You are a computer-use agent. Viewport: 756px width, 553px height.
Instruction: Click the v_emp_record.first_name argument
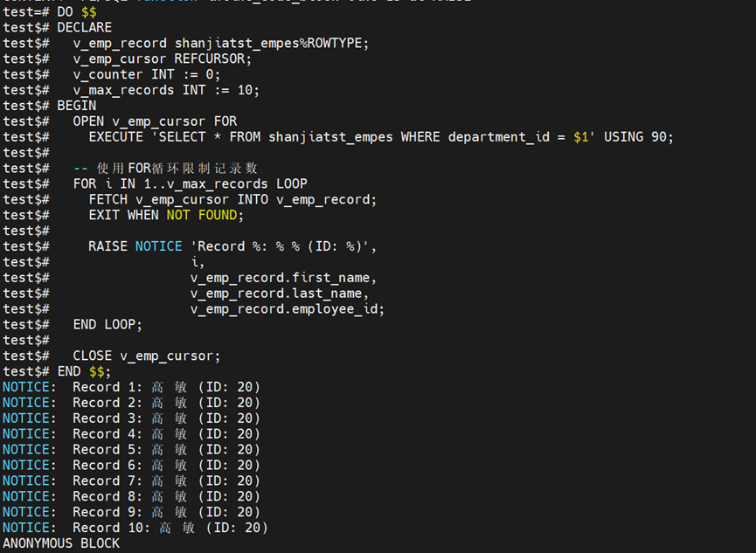click(x=283, y=278)
